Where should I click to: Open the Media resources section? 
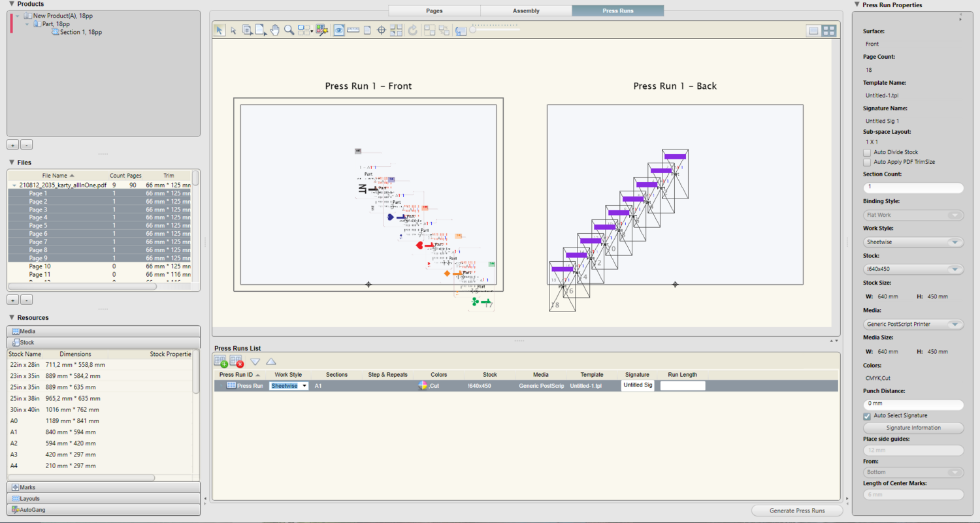(103, 331)
